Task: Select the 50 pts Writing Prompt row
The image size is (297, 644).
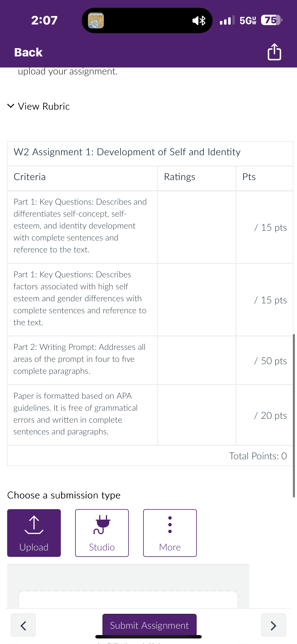Action: click(150, 360)
